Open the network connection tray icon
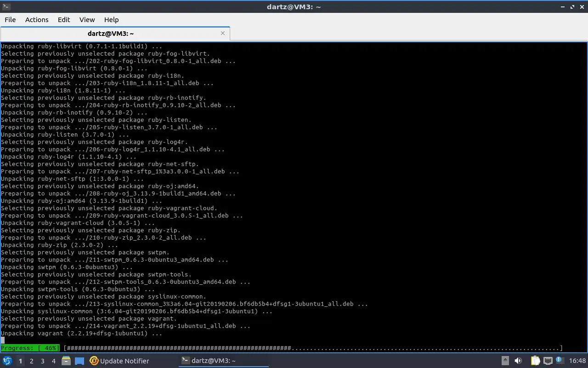This screenshot has width=588, height=368. click(x=548, y=361)
